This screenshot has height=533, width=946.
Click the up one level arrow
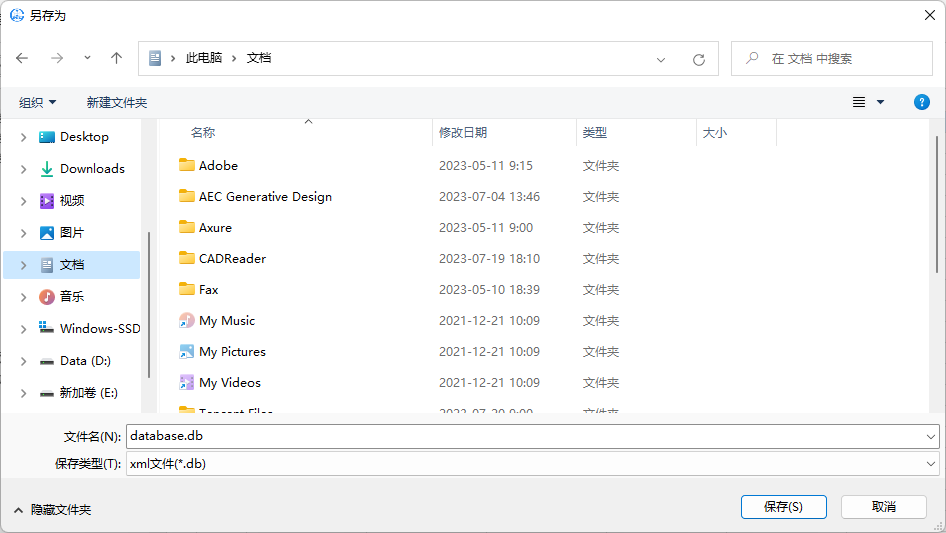click(x=116, y=59)
